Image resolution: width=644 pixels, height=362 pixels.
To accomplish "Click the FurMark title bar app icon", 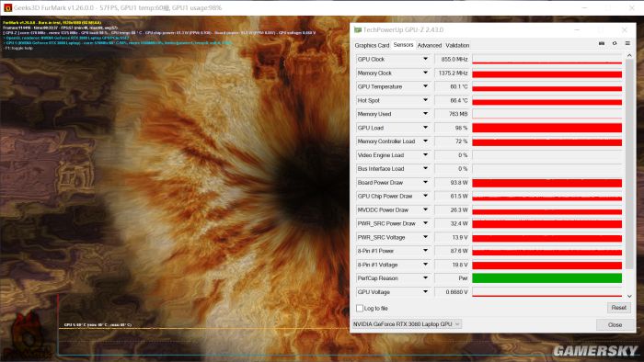I will pyautogui.click(x=7, y=7).
